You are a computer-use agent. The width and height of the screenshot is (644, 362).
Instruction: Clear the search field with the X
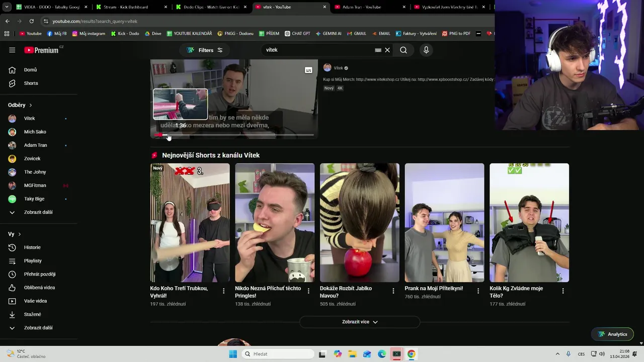(387, 50)
